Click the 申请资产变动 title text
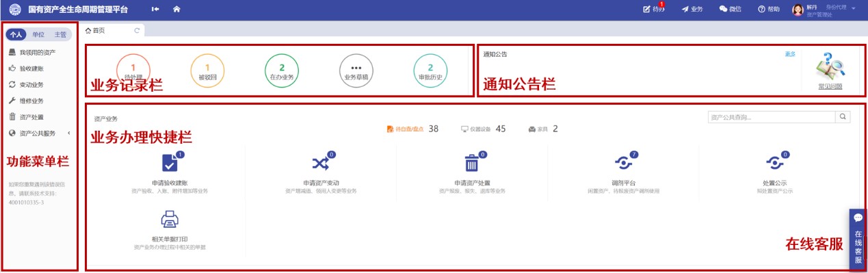 [321, 183]
